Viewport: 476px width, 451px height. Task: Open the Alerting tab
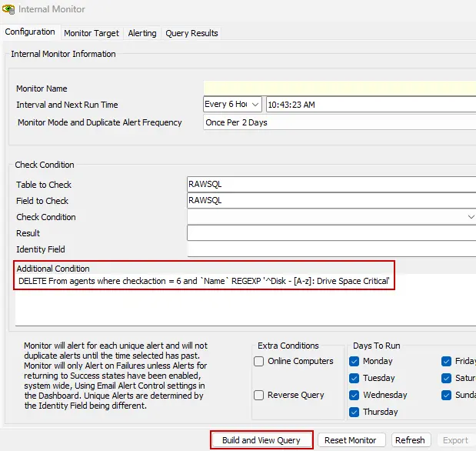(x=142, y=33)
